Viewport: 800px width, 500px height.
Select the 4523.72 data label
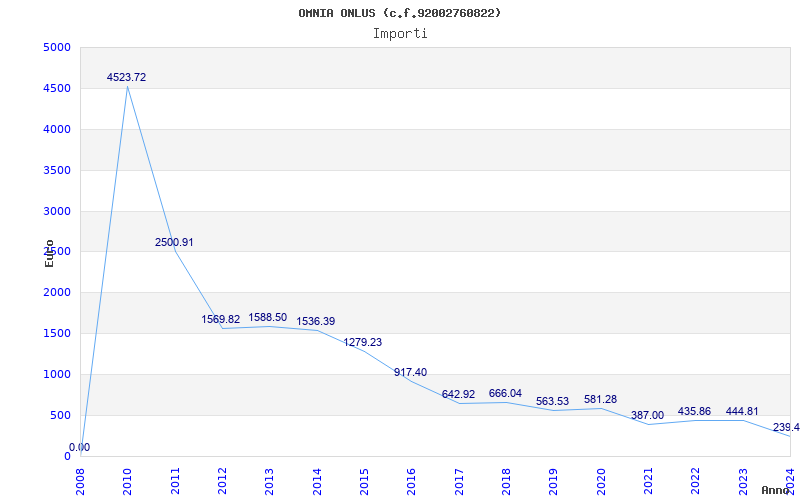tap(127, 78)
